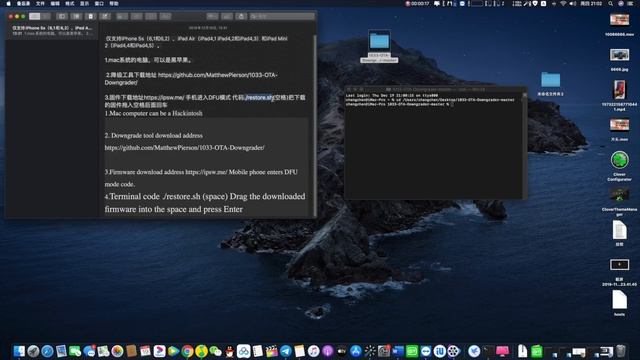This screenshot has width=640, height=360.
Task: Select the 1033-OTA-Downgrader-master desktop folder
Action: 379,46
